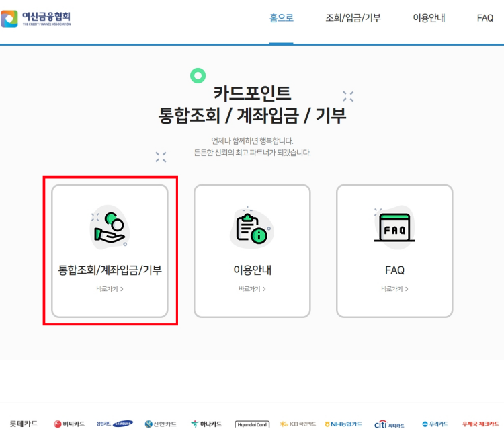Open the FAQ top menu
Screen dimensions: 504x437
pyautogui.click(x=485, y=18)
